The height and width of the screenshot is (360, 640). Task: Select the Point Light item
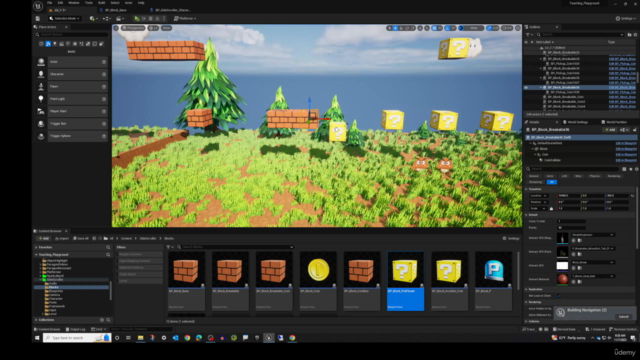(x=71, y=99)
